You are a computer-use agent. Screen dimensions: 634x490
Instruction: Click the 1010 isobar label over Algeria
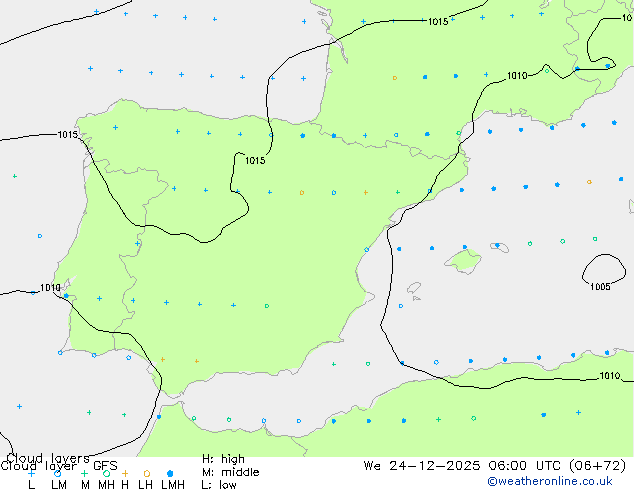pyautogui.click(x=610, y=376)
